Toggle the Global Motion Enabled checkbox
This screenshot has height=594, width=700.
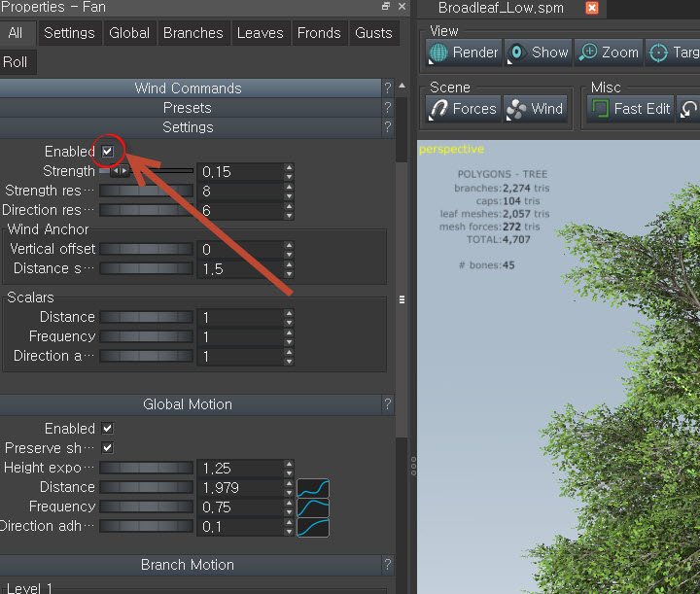point(108,429)
